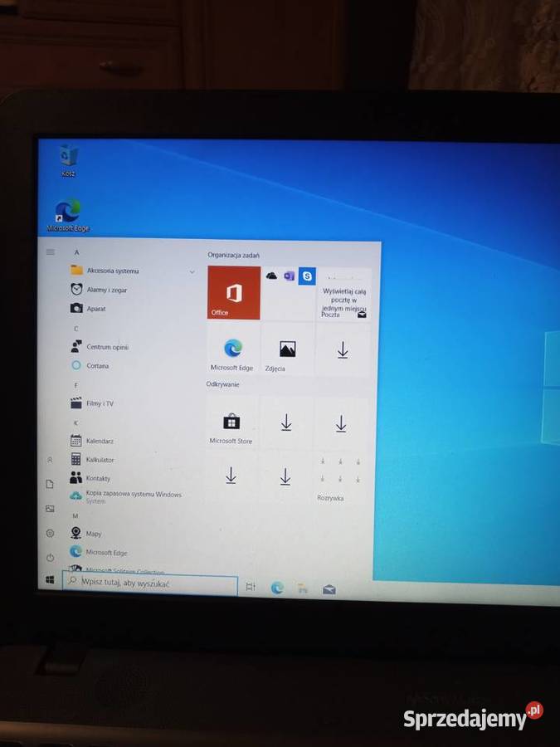Open Task View on the taskbar
This screenshot has height=747, width=560.
251,587
